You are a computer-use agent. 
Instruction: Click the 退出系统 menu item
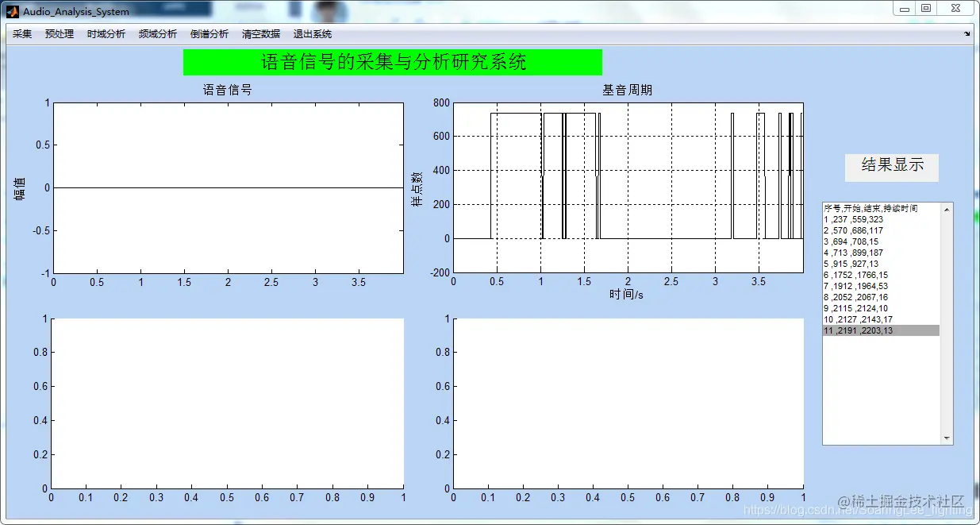[x=313, y=34]
